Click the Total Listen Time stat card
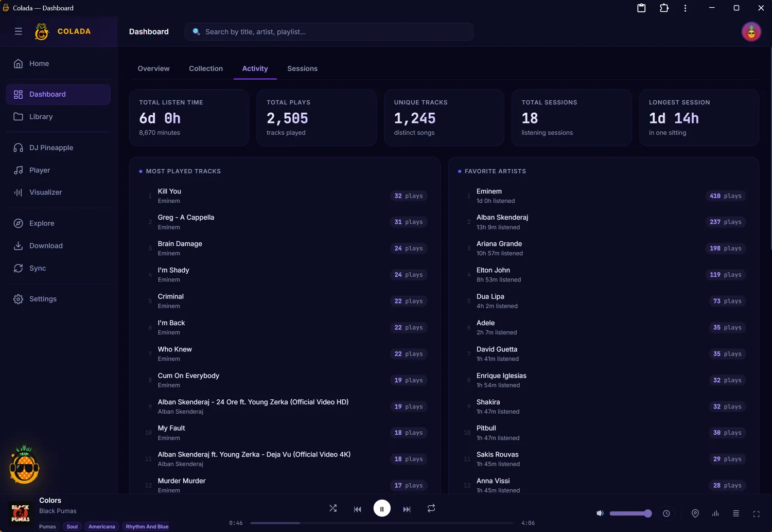Image resolution: width=772 pixels, height=532 pixels. pyautogui.click(x=189, y=118)
